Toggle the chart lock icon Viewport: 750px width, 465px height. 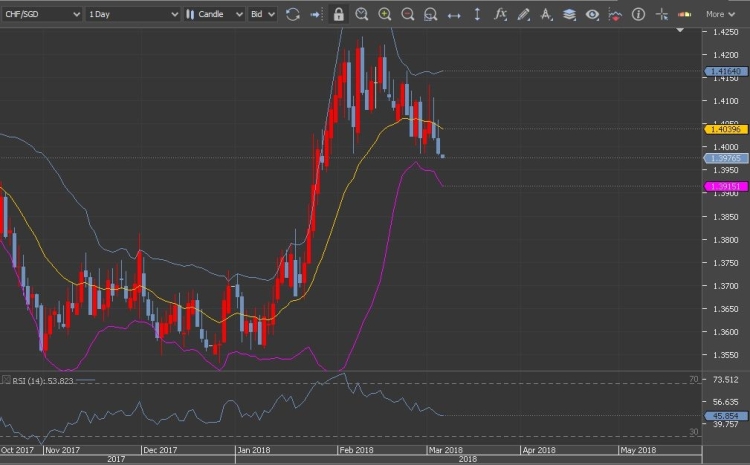(339, 14)
